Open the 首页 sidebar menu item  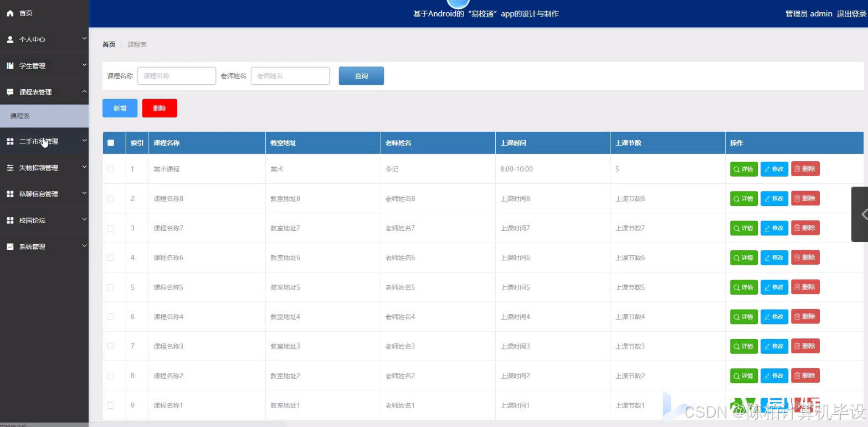(x=44, y=13)
